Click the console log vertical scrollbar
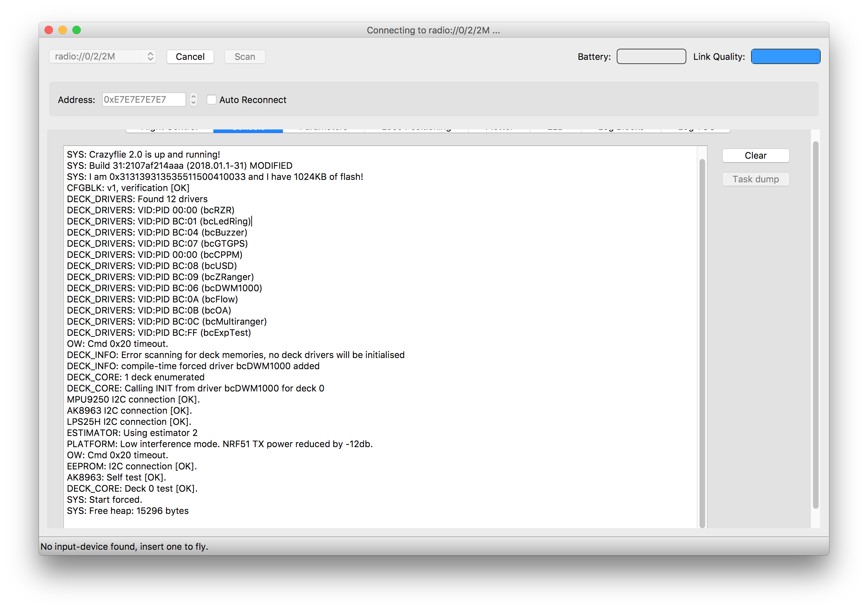868x611 pixels. (702, 340)
